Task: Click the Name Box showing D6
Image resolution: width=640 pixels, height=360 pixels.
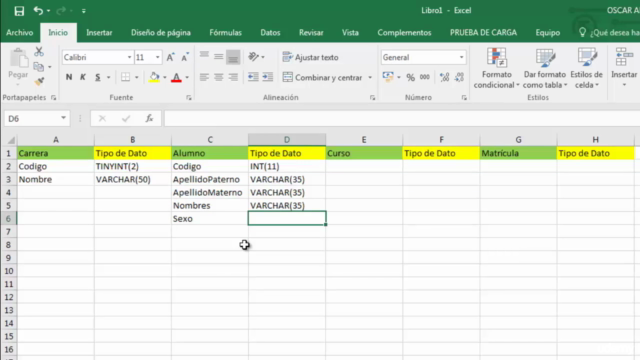Action: pos(32,118)
